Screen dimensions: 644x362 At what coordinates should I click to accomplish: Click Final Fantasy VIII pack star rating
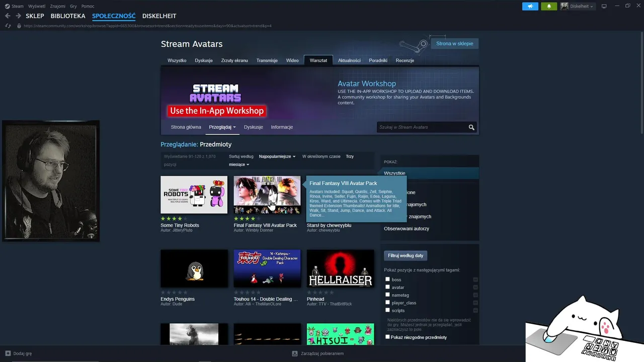point(248,219)
